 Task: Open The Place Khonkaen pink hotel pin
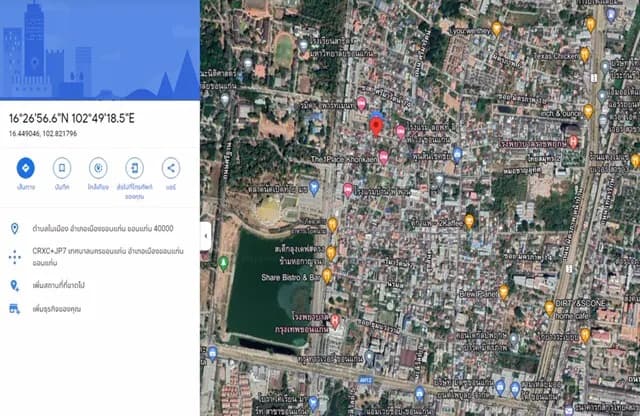(383, 157)
